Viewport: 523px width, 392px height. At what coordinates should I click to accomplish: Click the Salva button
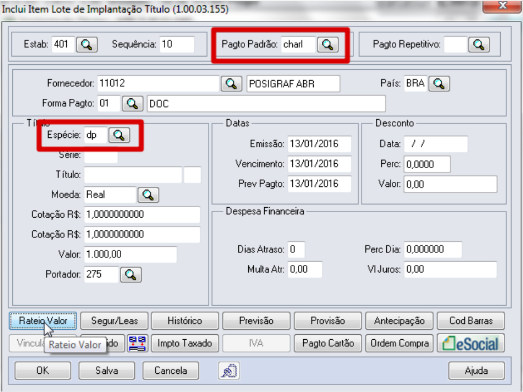[x=107, y=371]
